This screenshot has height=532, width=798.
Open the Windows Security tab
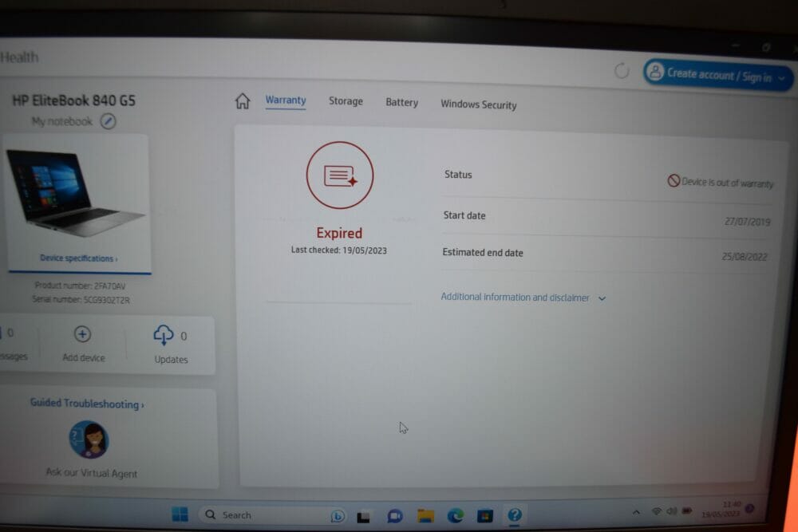tap(478, 104)
